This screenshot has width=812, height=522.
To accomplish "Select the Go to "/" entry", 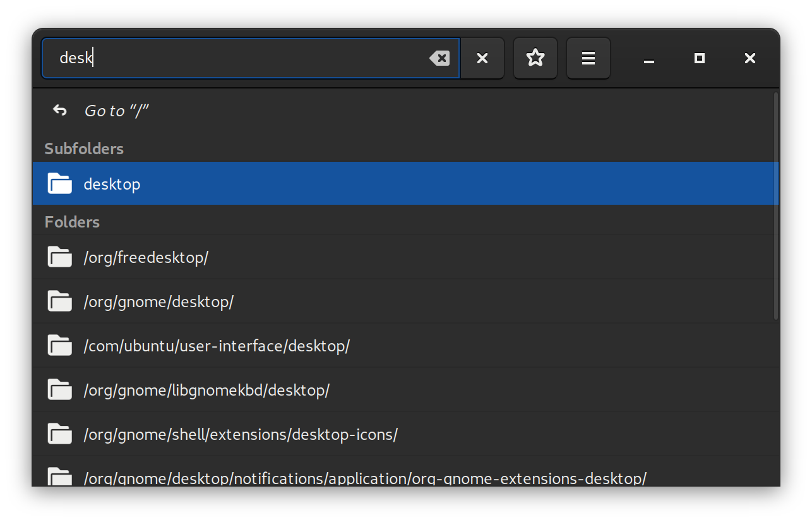I will [117, 110].
